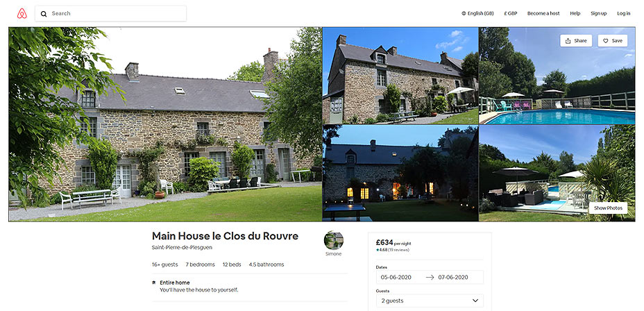Select Become a host
Screen dimensions: 644x311
[543, 14]
